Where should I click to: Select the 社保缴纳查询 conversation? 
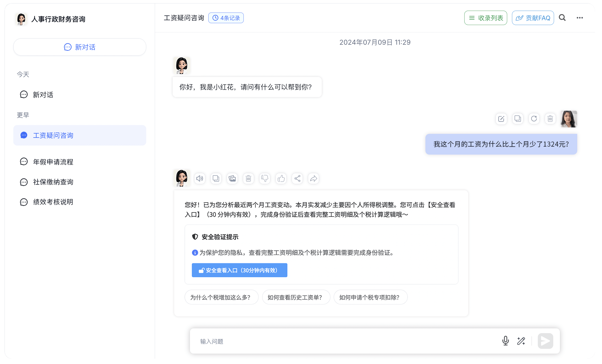(x=53, y=182)
